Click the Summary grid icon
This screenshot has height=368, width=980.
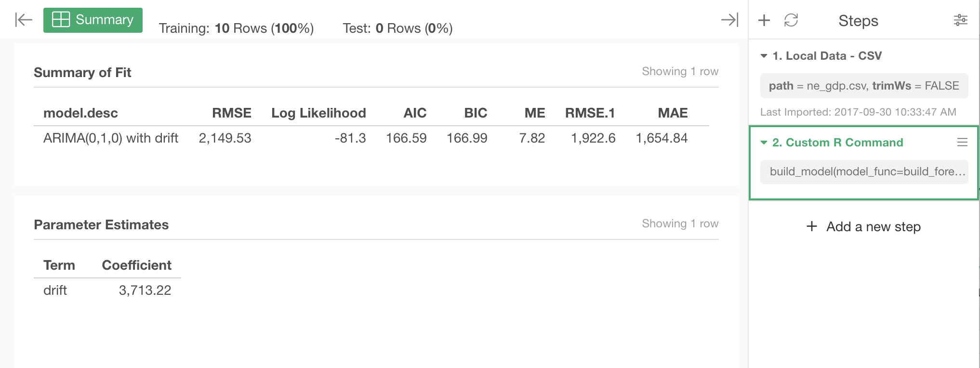[x=61, y=20]
